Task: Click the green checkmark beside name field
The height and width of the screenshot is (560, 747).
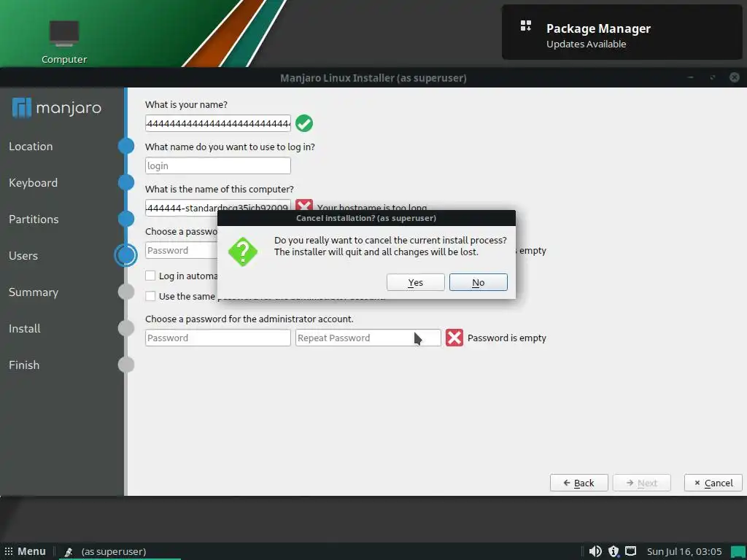Action: pyautogui.click(x=304, y=123)
